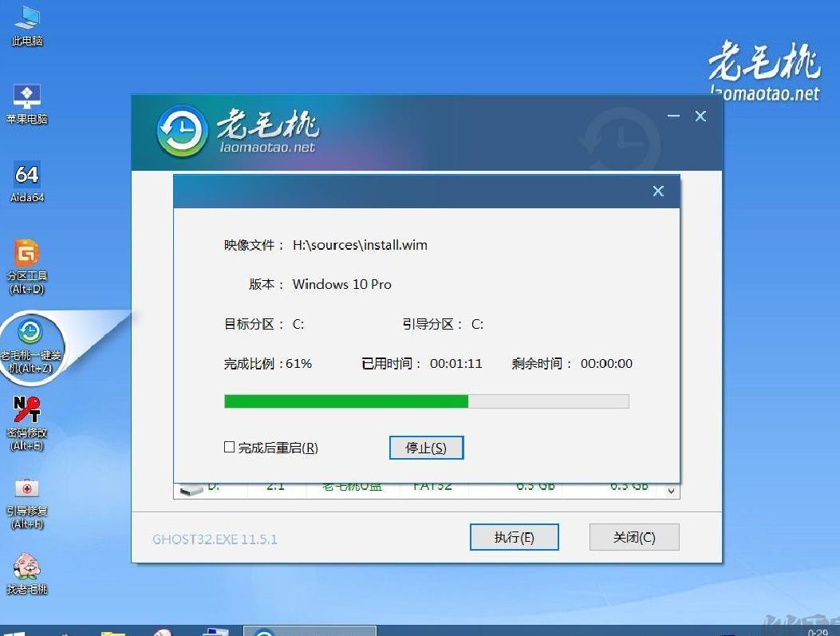Close the progress dialog with its X
The image size is (840, 636).
(x=658, y=192)
